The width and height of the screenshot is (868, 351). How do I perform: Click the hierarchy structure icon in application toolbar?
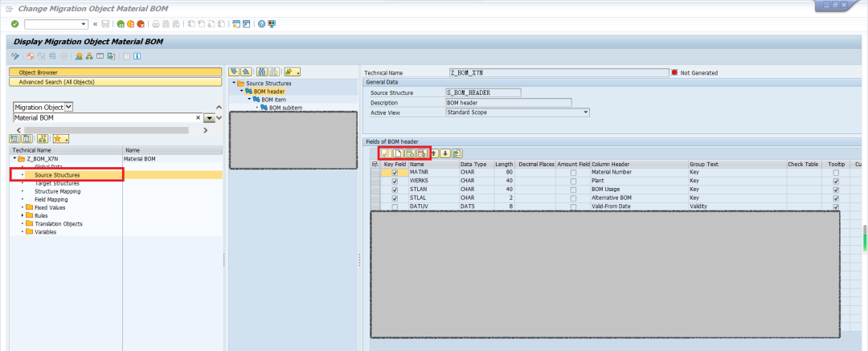click(x=88, y=56)
